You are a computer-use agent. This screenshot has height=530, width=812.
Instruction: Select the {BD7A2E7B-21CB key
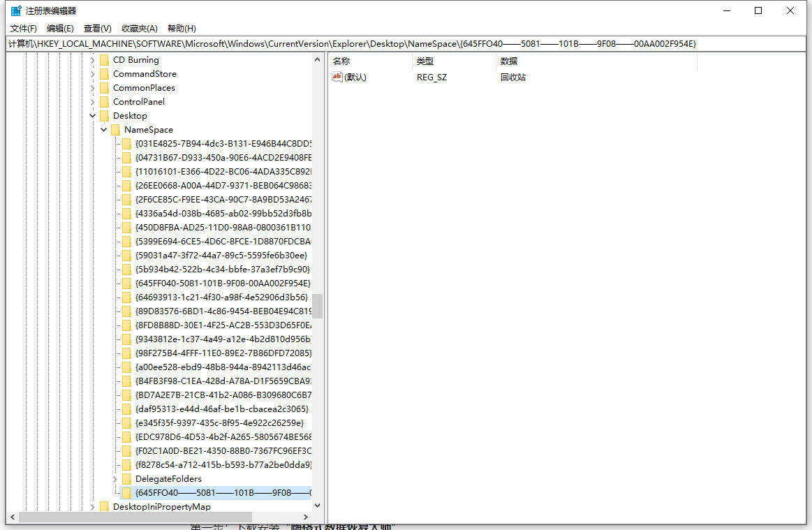(223, 396)
